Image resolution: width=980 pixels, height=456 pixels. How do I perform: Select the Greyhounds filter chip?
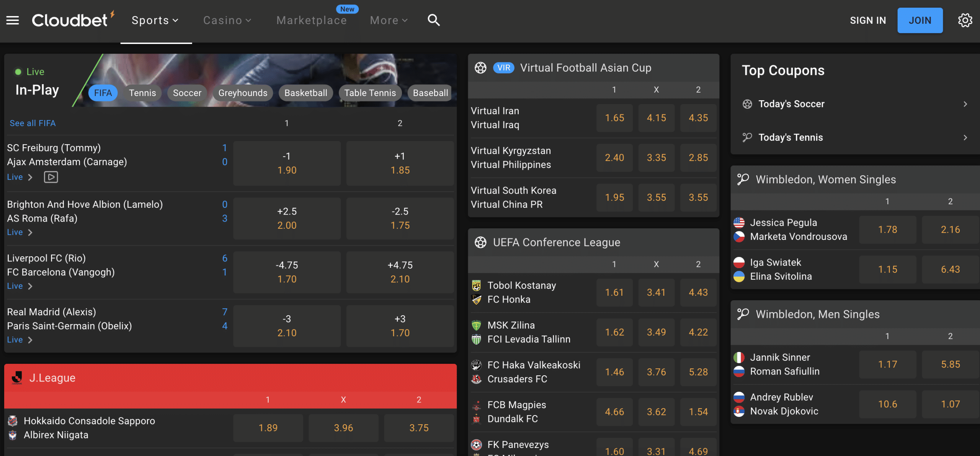pyautogui.click(x=243, y=93)
